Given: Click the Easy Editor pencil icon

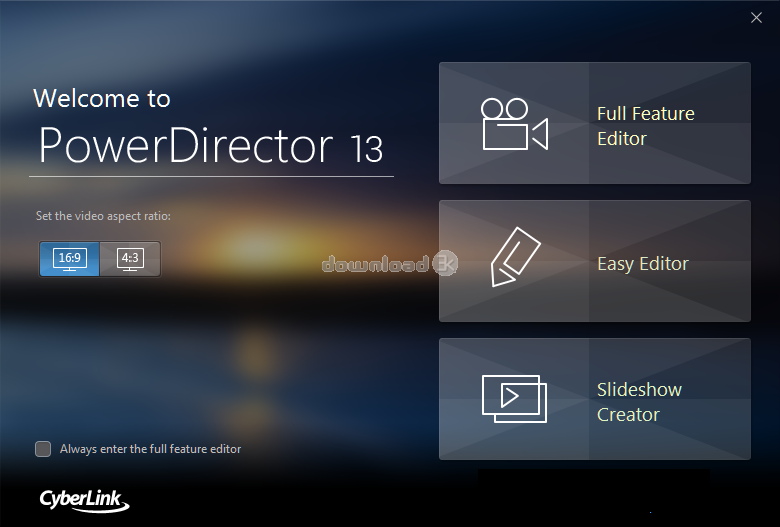Looking at the screenshot, I should (515, 257).
